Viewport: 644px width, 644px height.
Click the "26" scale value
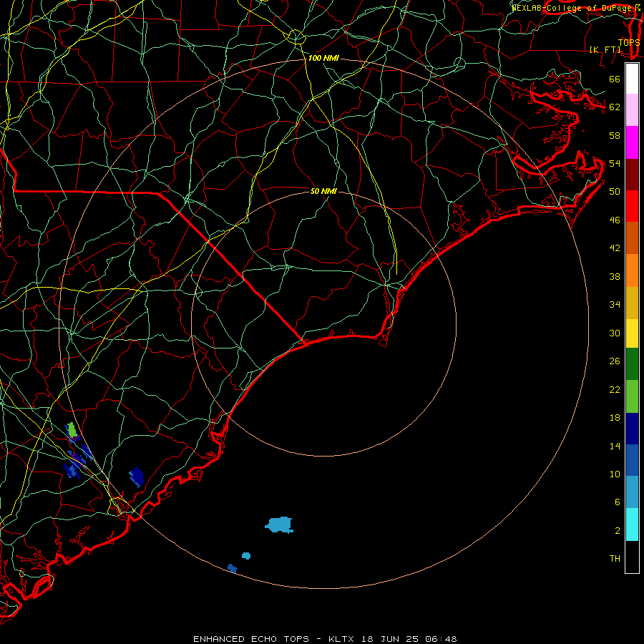click(615, 361)
